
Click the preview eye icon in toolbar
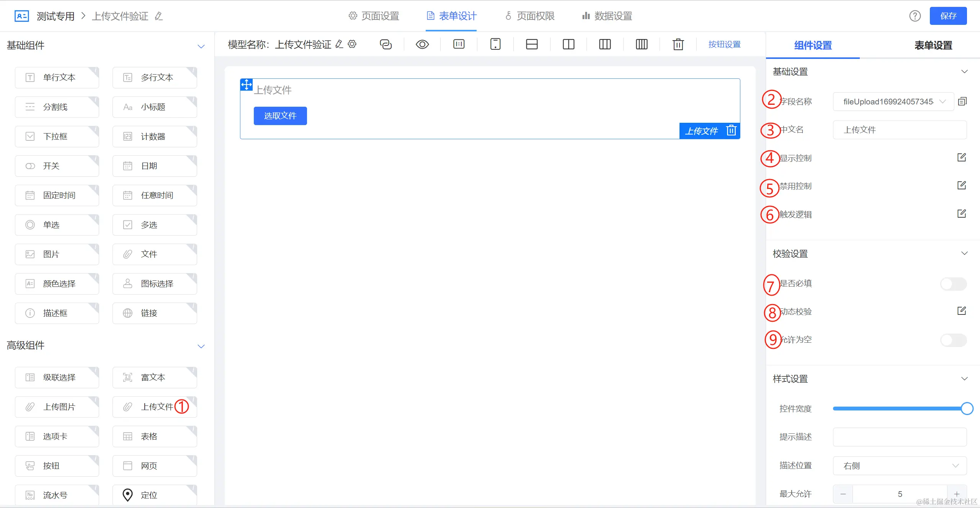tap(422, 44)
